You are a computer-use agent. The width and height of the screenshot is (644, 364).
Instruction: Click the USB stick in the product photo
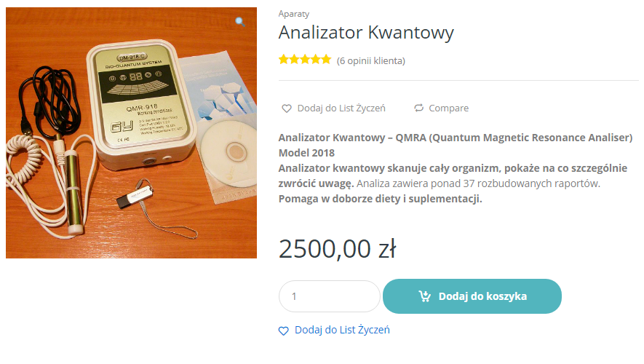tap(135, 197)
